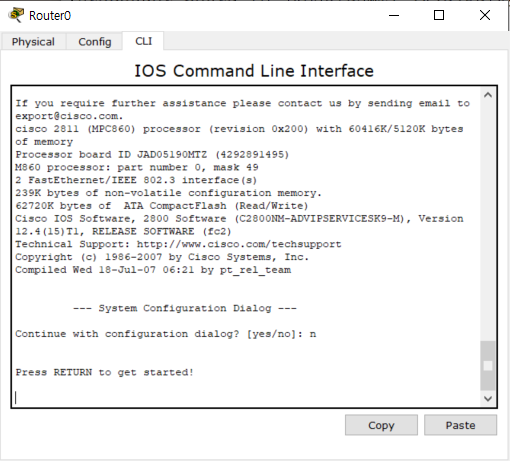Click the 'IOS Command Line Interface' heading
The image size is (510, 461).
coord(254,71)
